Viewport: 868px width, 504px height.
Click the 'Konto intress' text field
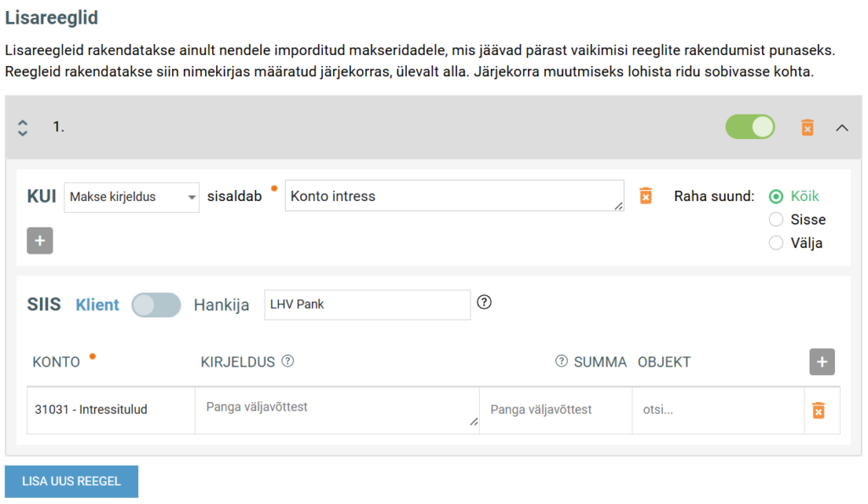tap(453, 196)
